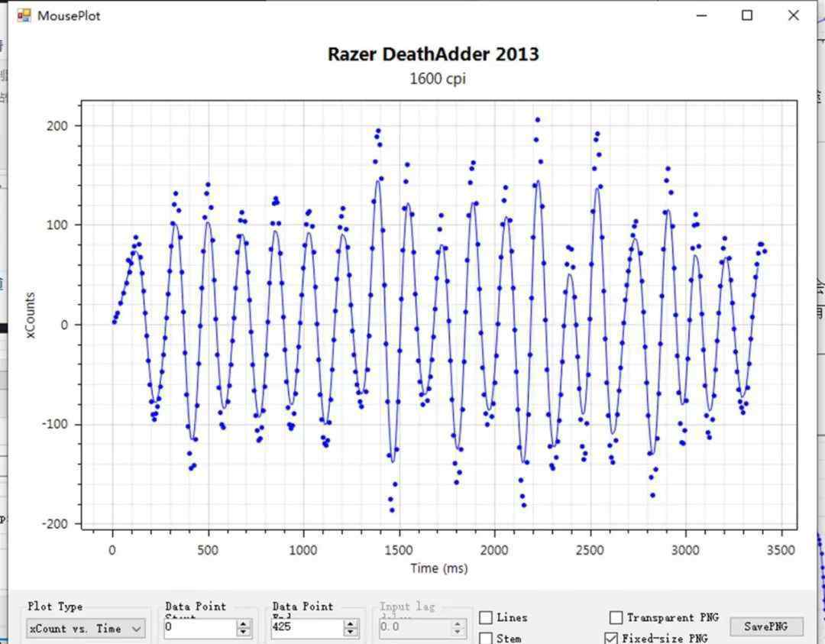Enable the Stem checkbox
The width and height of the screenshot is (825, 644).
(486, 638)
